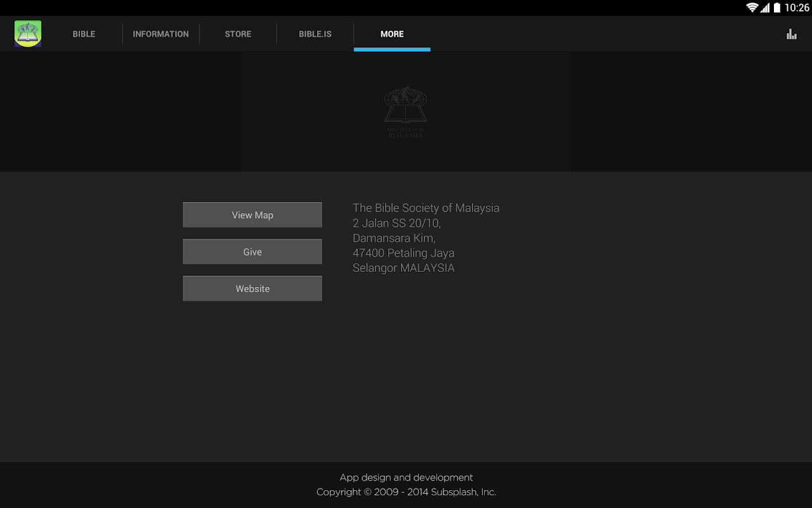Viewport: 812px width, 508px height.
Task: Go to the STORE tab
Action: pyautogui.click(x=238, y=34)
